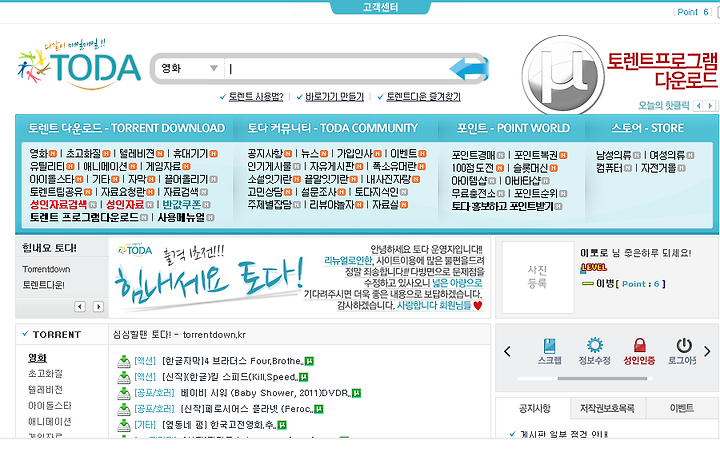The width and height of the screenshot is (720, 456).
Task: Open 포인트경매 in point world
Action: coord(473,155)
